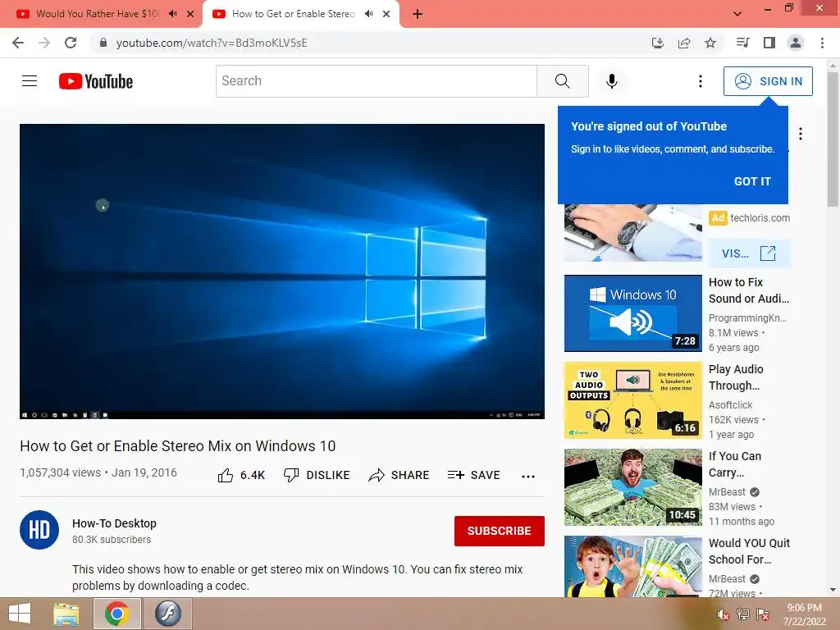Open the How-To Desktop channel name link
Image resolution: width=840 pixels, height=630 pixels.
(x=114, y=523)
